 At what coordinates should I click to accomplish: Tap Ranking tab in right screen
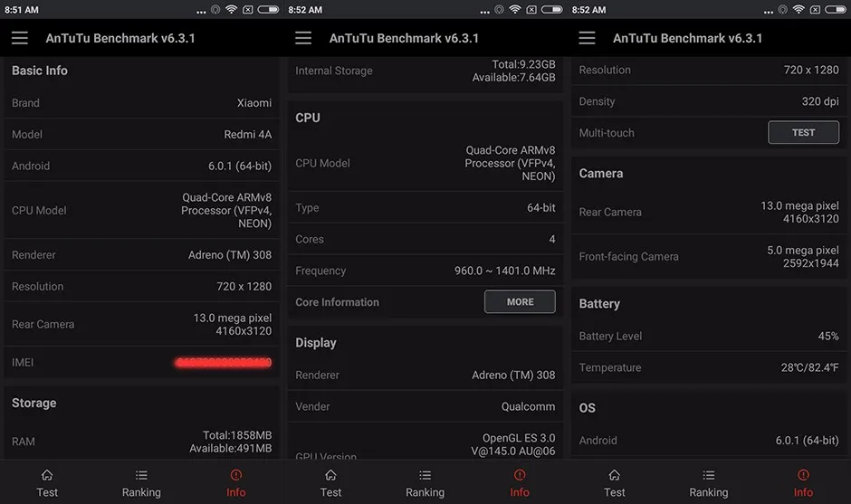tap(709, 483)
